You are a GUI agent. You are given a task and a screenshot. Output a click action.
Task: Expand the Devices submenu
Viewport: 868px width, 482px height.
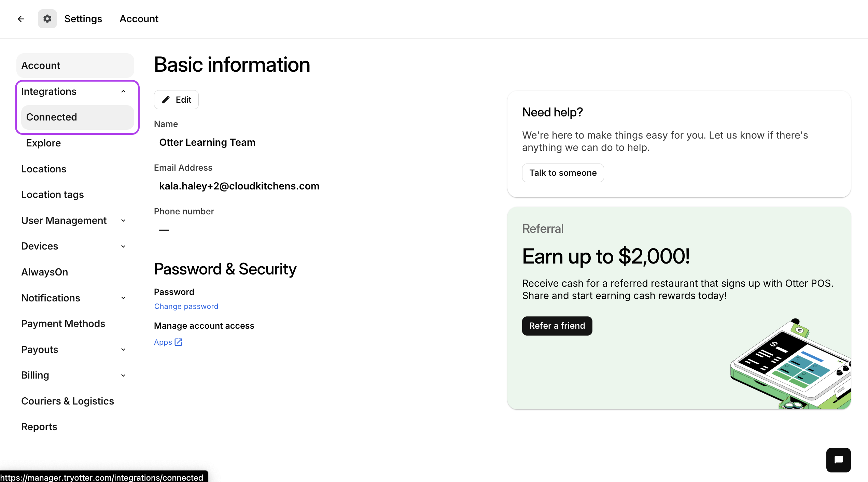123,246
